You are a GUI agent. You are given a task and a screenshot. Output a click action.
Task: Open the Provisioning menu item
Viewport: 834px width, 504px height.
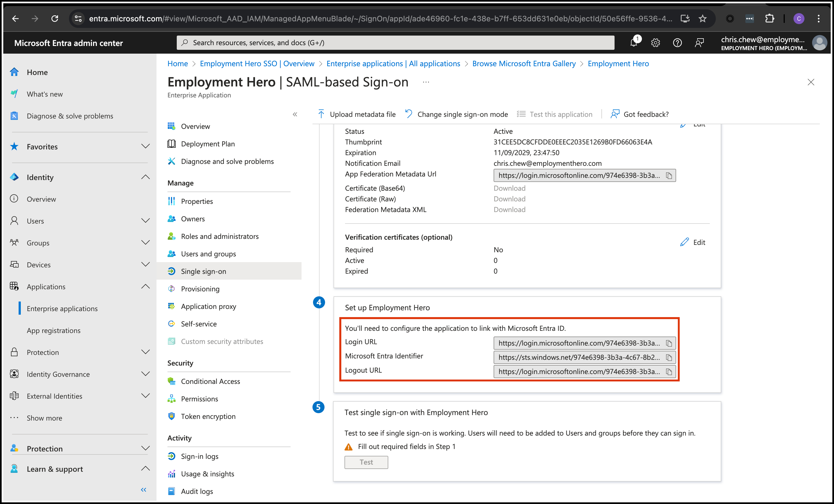(200, 289)
